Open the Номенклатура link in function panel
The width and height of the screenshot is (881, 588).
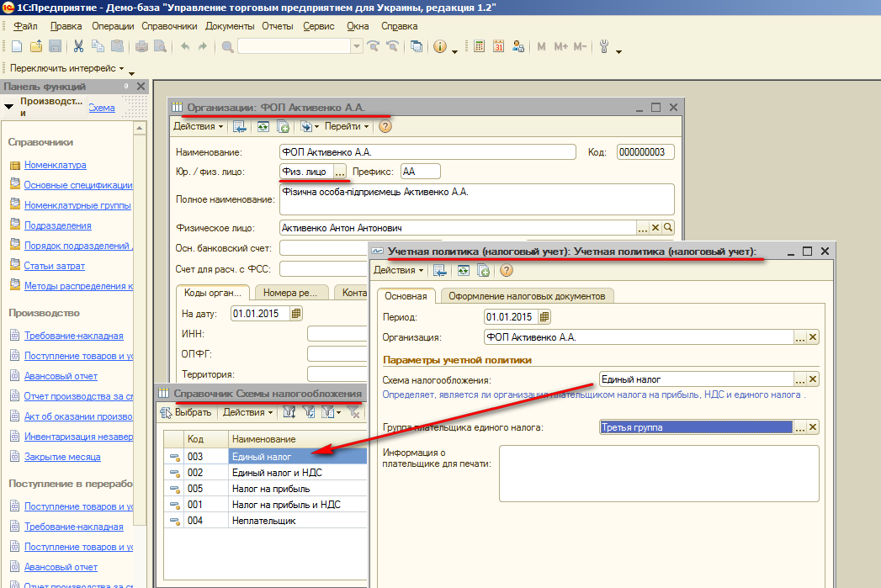pos(55,165)
